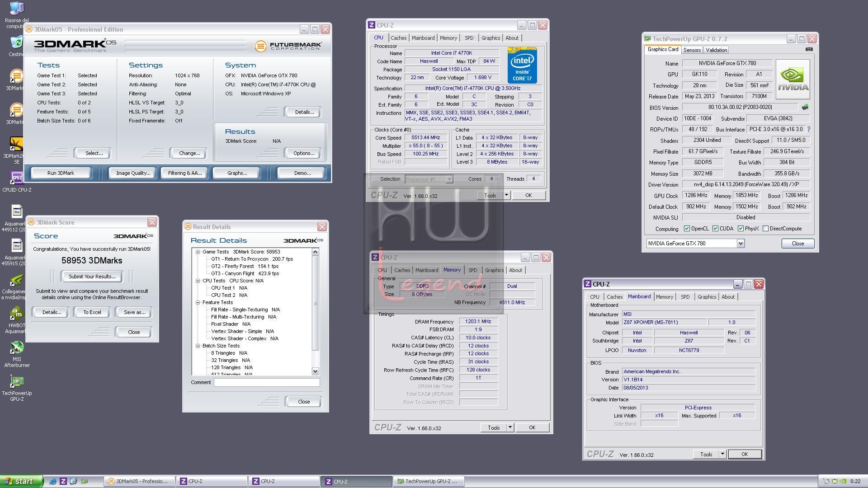Click the To Excel button

[92, 312]
